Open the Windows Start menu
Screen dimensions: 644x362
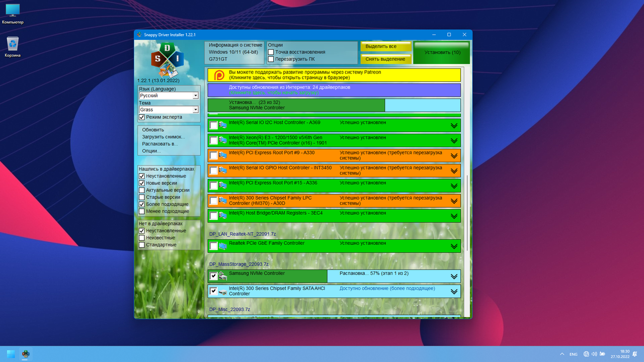[x=11, y=354]
